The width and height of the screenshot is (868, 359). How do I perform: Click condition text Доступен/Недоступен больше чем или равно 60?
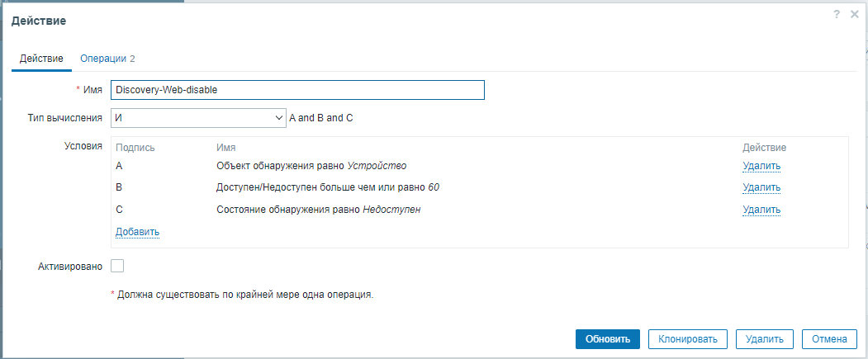(x=327, y=187)
